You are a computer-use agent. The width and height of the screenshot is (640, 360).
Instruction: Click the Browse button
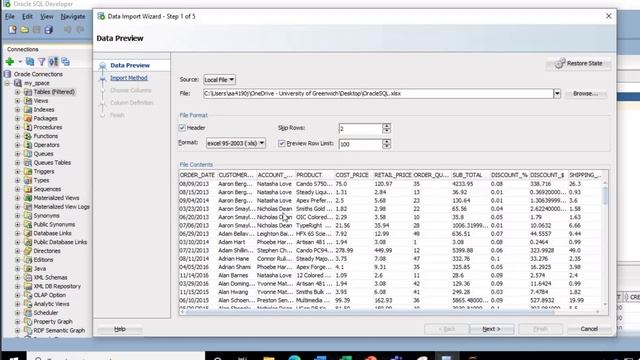(585, 94)
